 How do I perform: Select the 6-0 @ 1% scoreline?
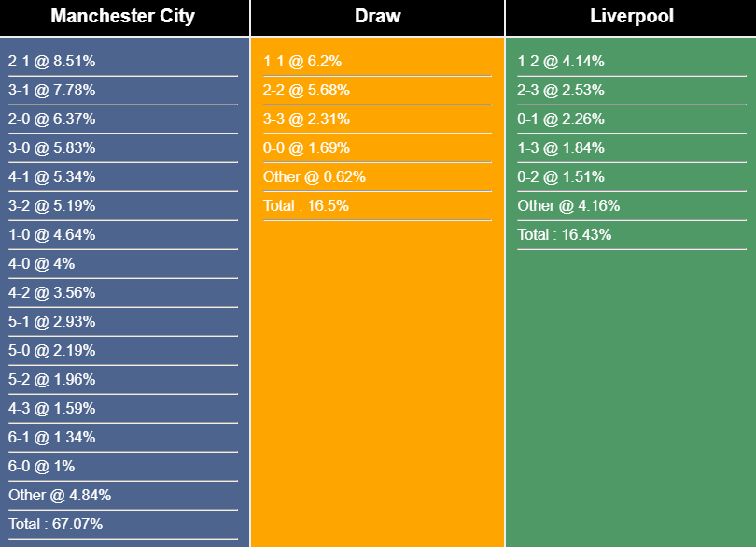(42, 467)
